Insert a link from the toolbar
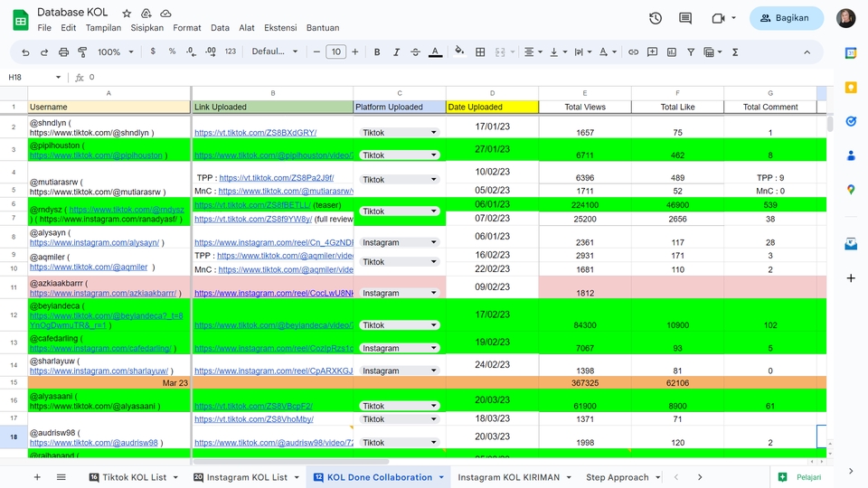The width and height of the screenshot is (868, 488). pyautogui.click(x=633, y=52)
